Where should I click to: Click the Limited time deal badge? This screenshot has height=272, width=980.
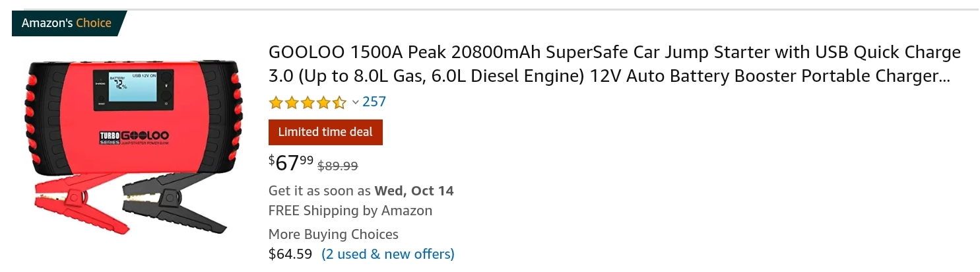325,132
